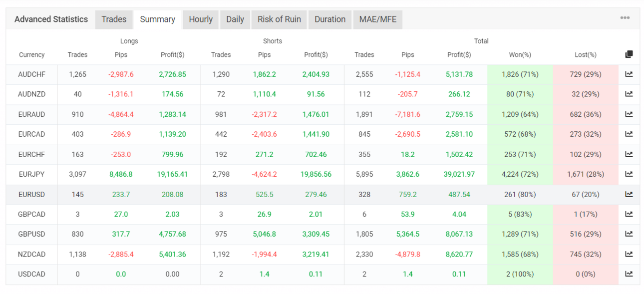
Task: Select the GBPCAD currency cell
Action: click(31, 214)
